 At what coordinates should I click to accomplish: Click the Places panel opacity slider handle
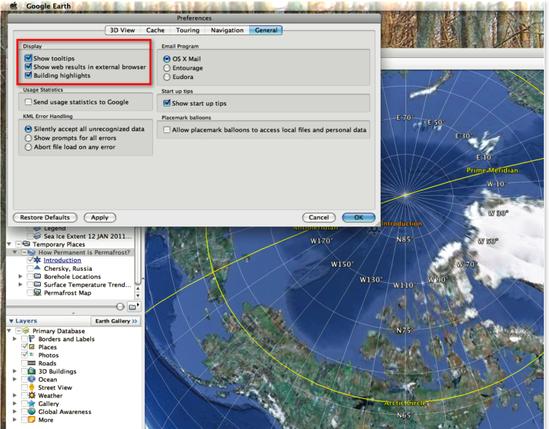click(x=120, y=307)
